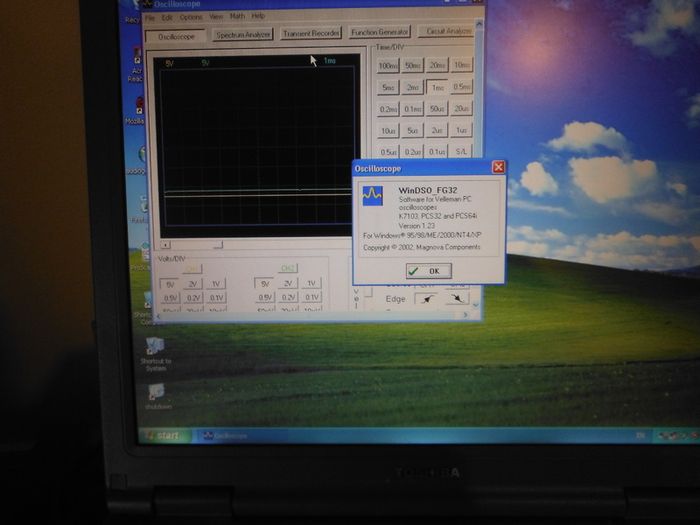This screenshot has height=525, width=700.
Task: Set CH2 Volts/DIV to 0.5V
Action: click(x=265, y=297)
